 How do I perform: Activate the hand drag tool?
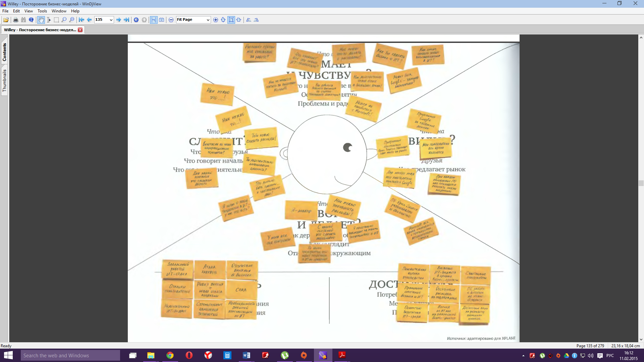click(41, 20)
